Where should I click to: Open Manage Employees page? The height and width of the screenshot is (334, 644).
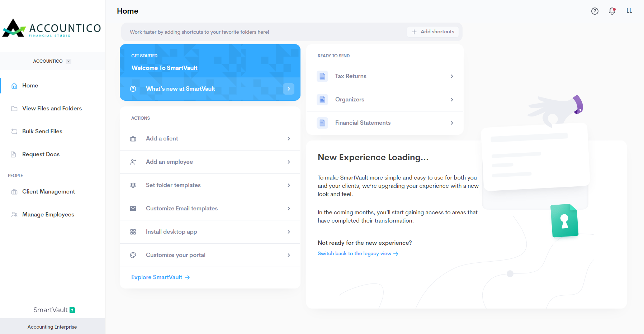tap(53, 215)
